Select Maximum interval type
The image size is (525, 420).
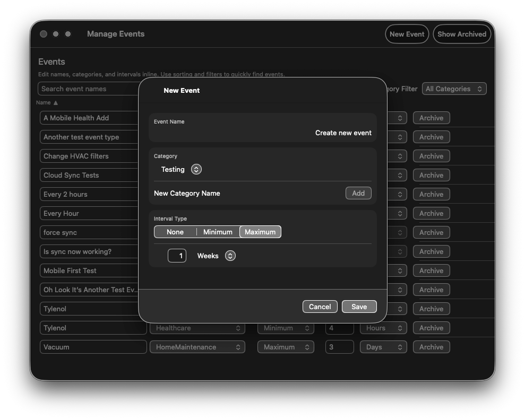coord(260,232)
